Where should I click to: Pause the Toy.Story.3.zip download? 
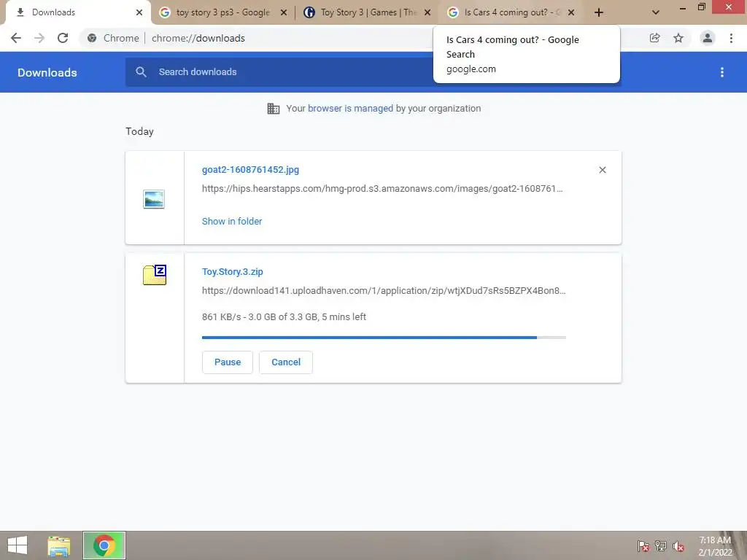tap(228, 362)
